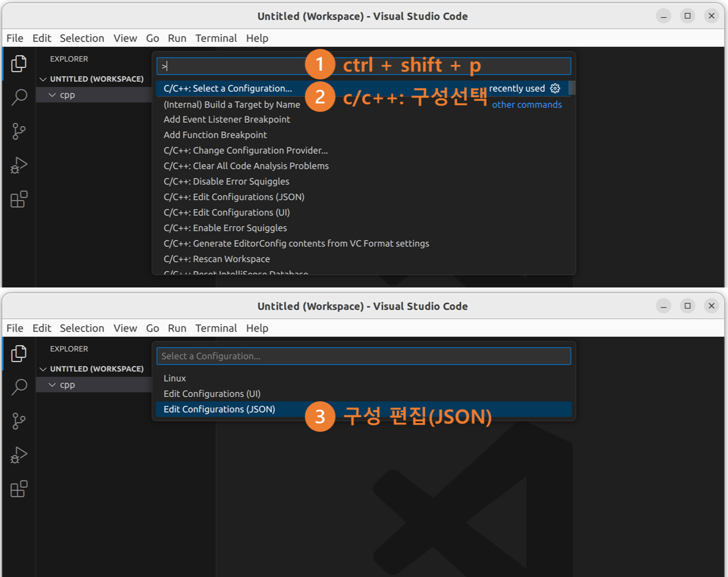Close the top VS Code window
The width and height of the screenshot is (728, 577).
click(712, 16)
